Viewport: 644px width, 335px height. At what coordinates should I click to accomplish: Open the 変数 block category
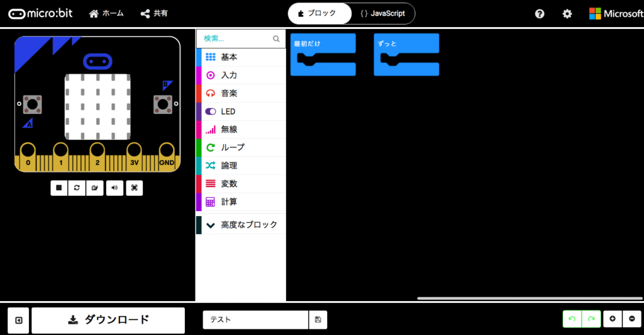point(241,184)
